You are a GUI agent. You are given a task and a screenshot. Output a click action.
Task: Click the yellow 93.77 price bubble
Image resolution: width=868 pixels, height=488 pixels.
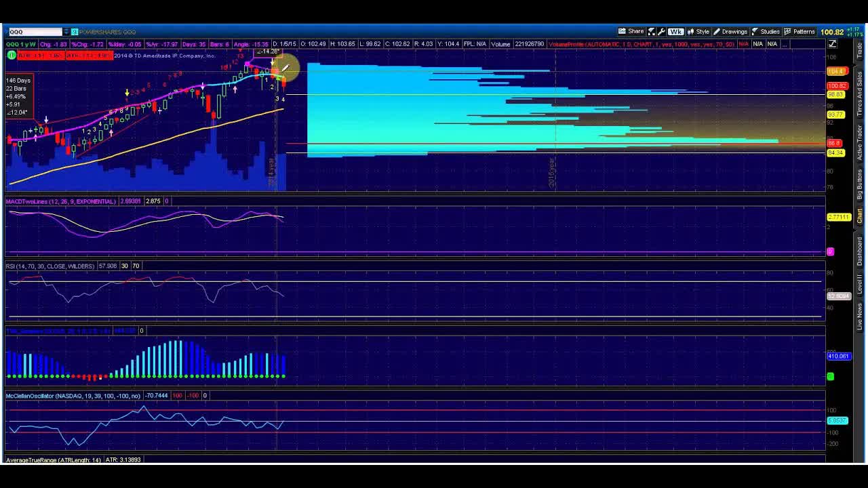coord(836,115)
